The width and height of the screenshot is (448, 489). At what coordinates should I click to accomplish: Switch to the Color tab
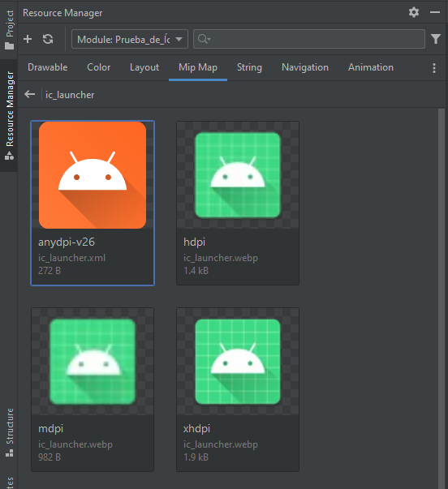(99, 67)
